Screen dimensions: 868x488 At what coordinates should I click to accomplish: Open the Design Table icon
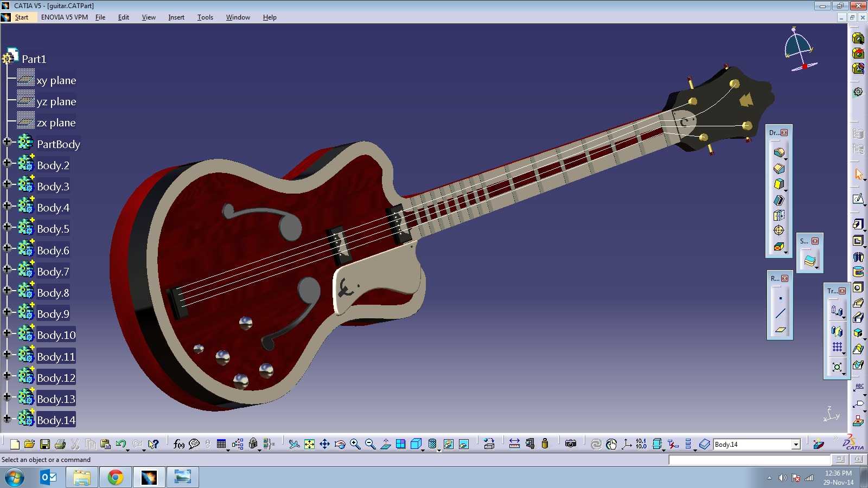pyautogui.click(x=221, y=444)
